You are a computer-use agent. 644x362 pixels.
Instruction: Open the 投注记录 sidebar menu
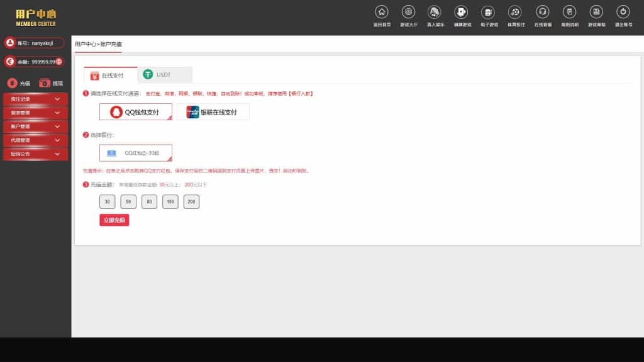coord(35,99)
